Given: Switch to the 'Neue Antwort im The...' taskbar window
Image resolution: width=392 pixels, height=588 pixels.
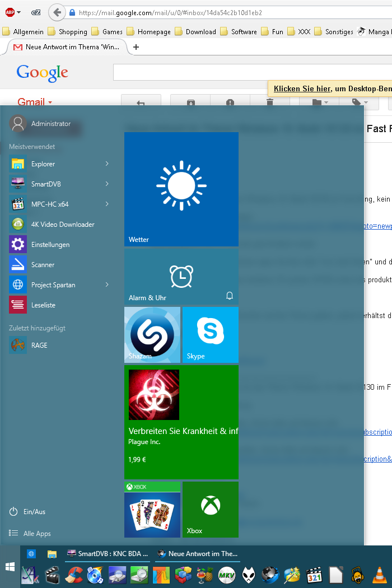Looking at the screenshot, I should (x=198, y=554).
